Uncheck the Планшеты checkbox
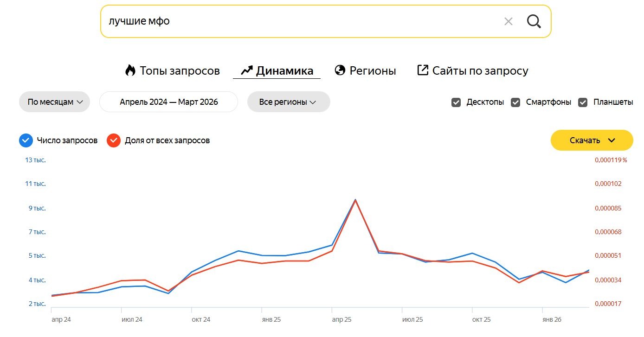Screen dimensions: 644x337 click(583, 102)
